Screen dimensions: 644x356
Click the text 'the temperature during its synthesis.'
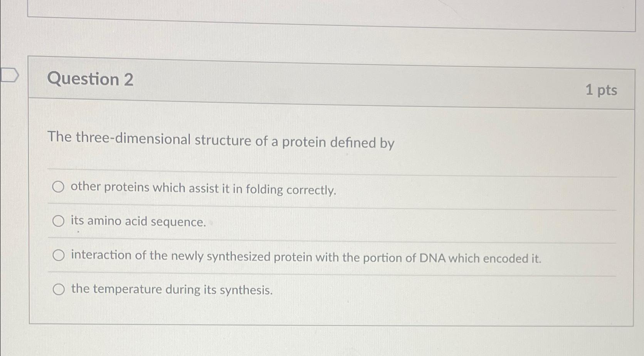point(172,290)
